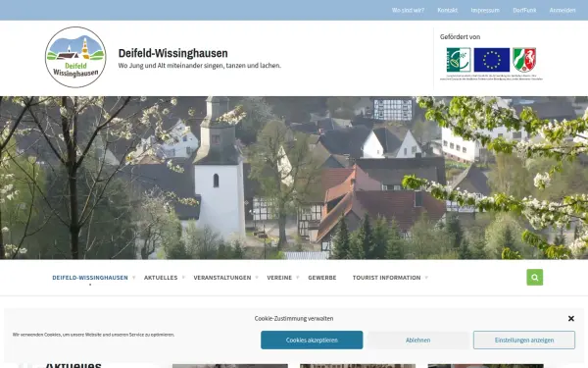Decline cookies with Ablehnen button
Screen dimensions: 588x368
click(x=417, y=340)
